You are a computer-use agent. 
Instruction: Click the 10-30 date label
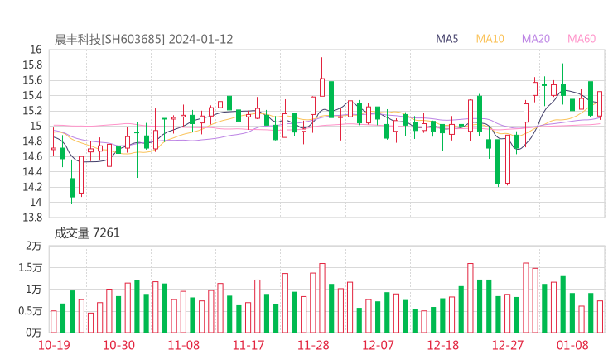pyautogui.click(x=118, y=345)
